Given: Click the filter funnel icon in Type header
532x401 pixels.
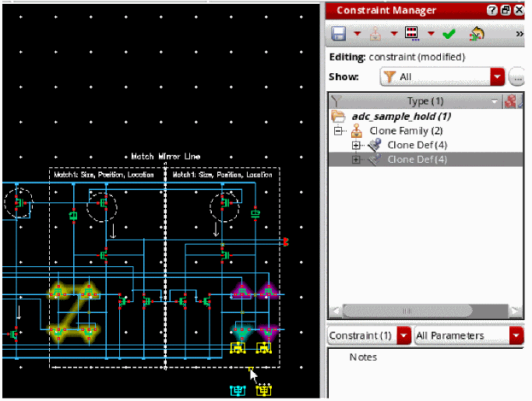Looking at the screenshot, I should coord(336,101).
